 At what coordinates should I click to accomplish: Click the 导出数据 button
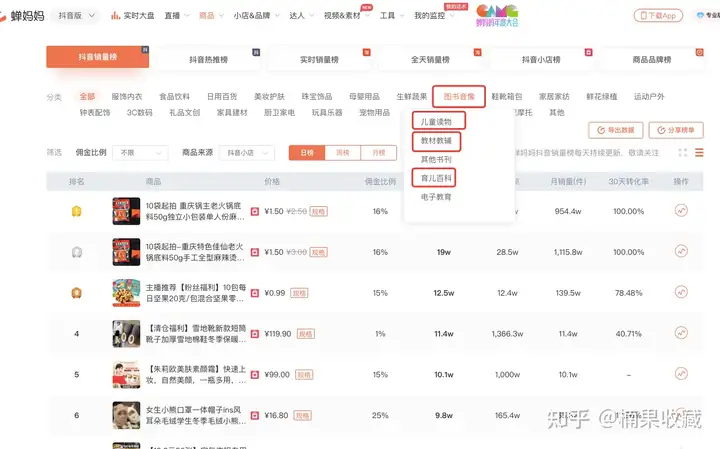(615, 130)
